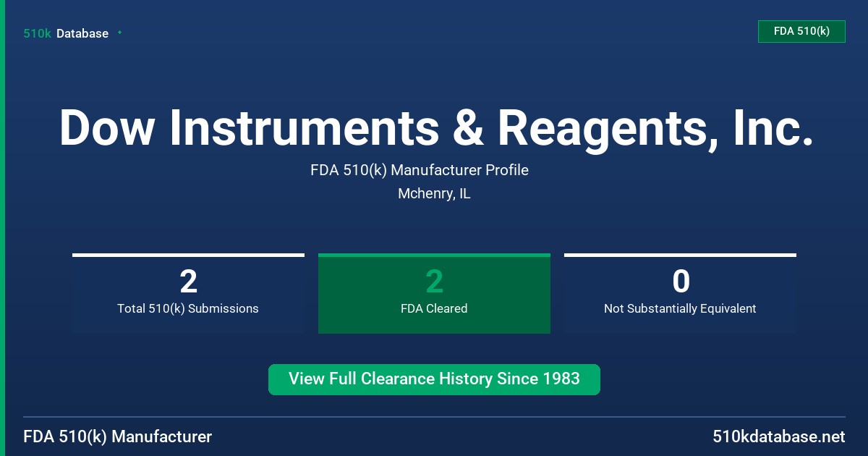868x456 pixels.
Task: Select the Total 510(k) Submissions card
Action: 188,293
